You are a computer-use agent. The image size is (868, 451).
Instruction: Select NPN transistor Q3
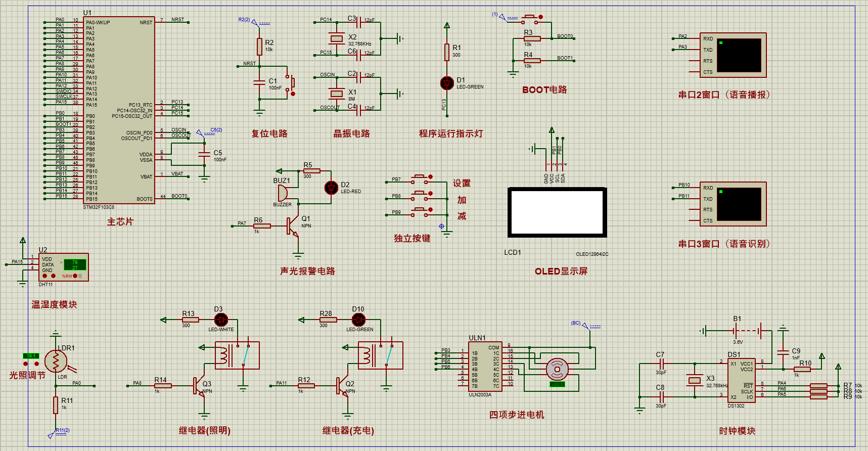pos(199,386)
